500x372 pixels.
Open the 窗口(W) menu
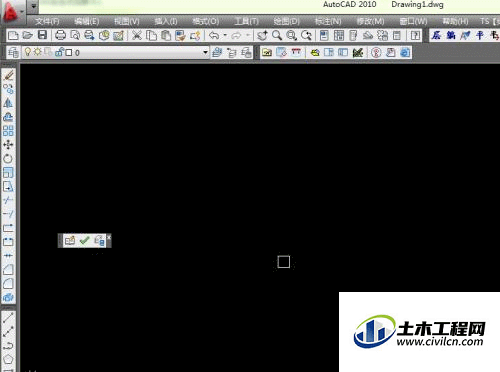413,21
